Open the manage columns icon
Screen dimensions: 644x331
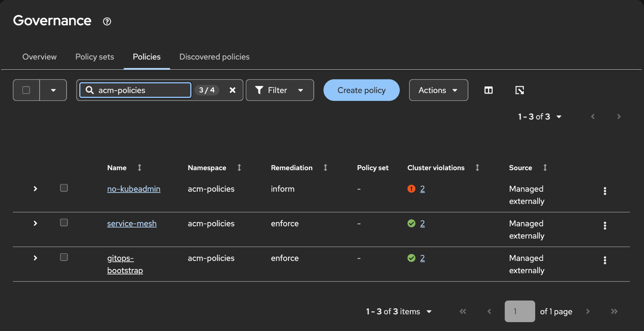coord(488,90)
